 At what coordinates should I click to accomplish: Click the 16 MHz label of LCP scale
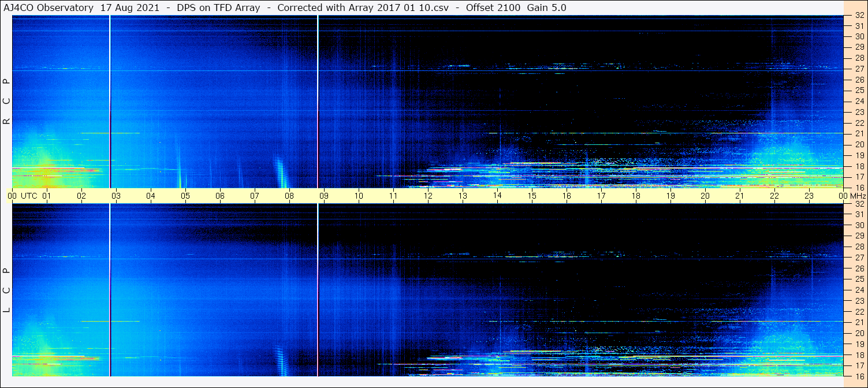pos(859,376)
